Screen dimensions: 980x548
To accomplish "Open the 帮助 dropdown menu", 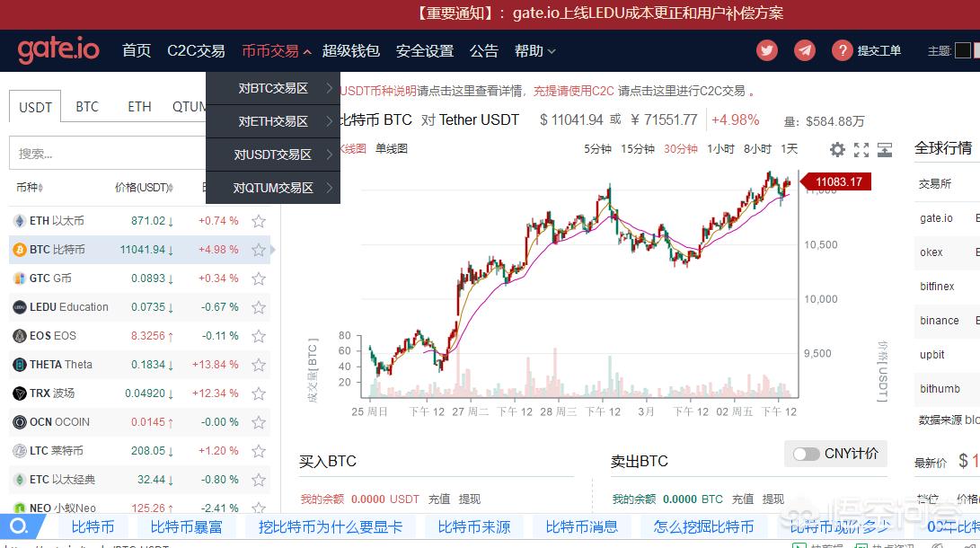I will tap(534, 51).
